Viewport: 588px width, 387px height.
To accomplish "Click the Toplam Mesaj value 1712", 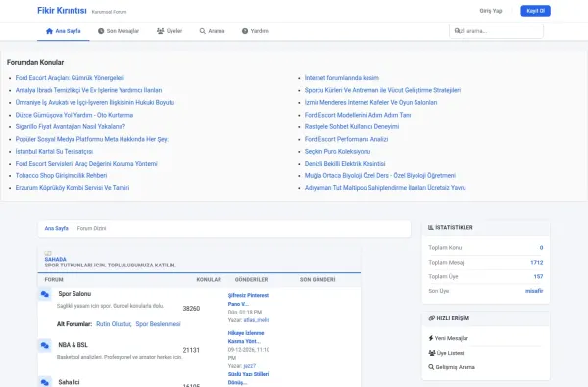I will pos(537,263).
